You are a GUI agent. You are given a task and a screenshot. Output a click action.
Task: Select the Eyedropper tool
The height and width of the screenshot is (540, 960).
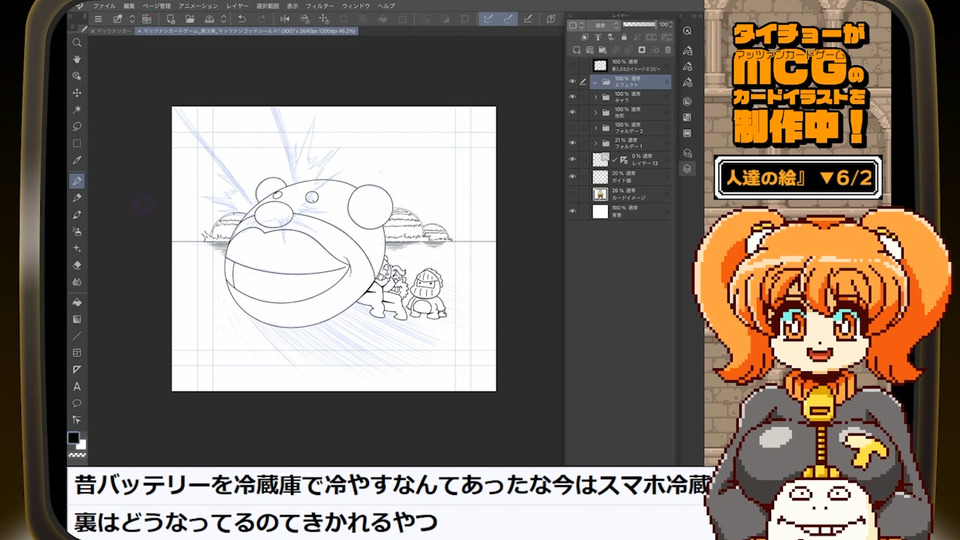coord(77,160)
